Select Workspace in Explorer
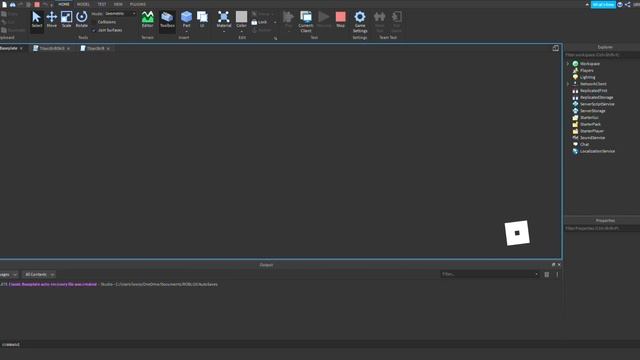 (590, 64)
